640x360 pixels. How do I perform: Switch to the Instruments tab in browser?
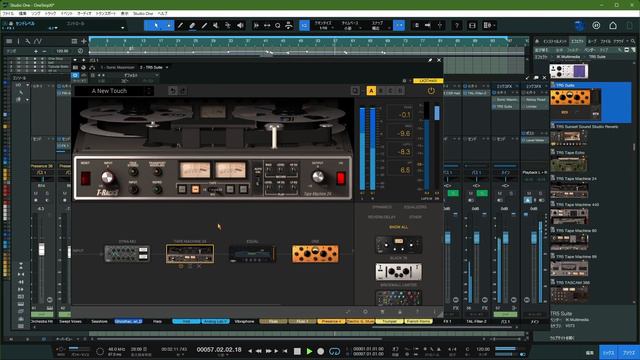555,41
